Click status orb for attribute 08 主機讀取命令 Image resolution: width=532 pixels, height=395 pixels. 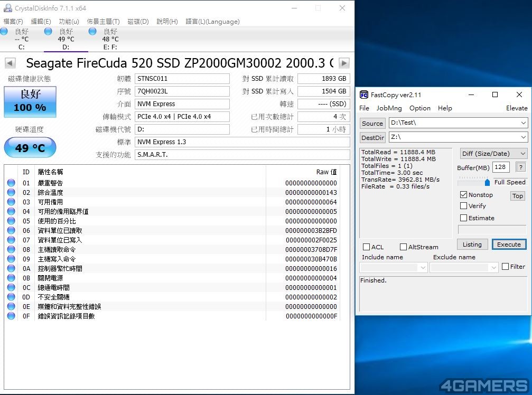click(11, 249)
